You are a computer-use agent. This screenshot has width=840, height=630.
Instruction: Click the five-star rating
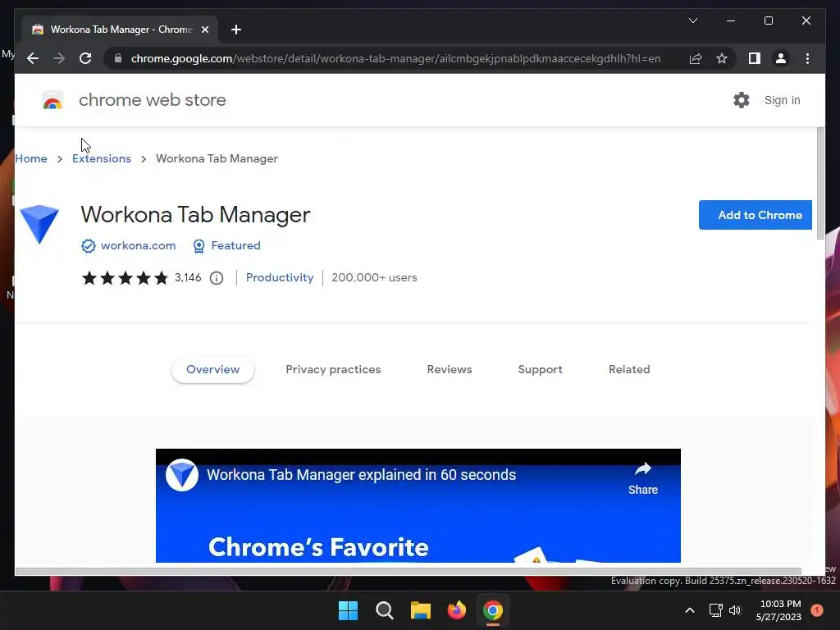(x=125, y=278)
